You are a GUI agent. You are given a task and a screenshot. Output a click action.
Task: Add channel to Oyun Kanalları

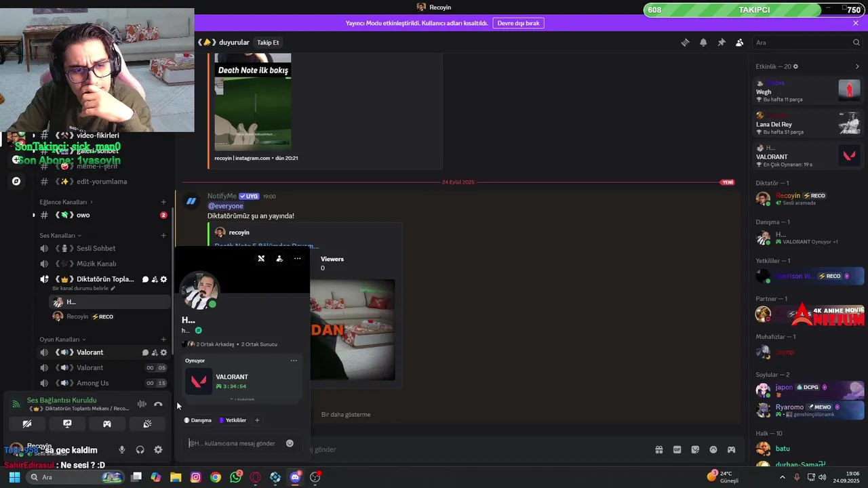tap(163, 339)
